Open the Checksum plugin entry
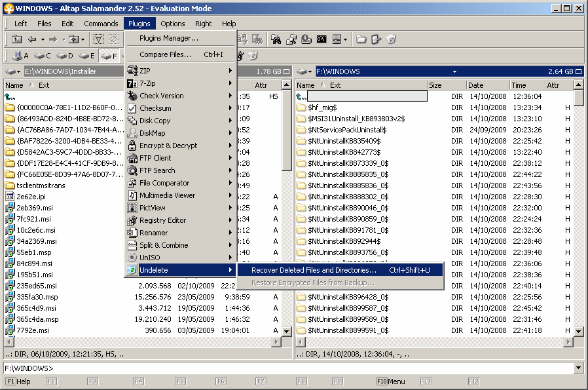This screenshot has height=390, width=588. 180,107
